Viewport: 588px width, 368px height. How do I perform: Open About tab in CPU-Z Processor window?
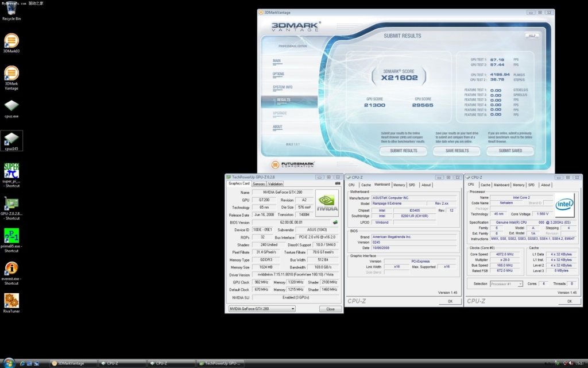(546, 185)
